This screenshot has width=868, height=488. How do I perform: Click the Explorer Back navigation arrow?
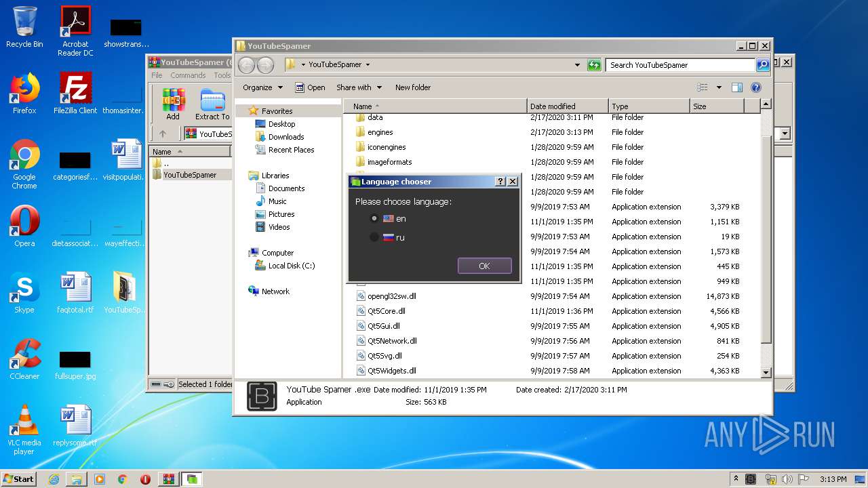pyautogui.click(x=246, y=65)
